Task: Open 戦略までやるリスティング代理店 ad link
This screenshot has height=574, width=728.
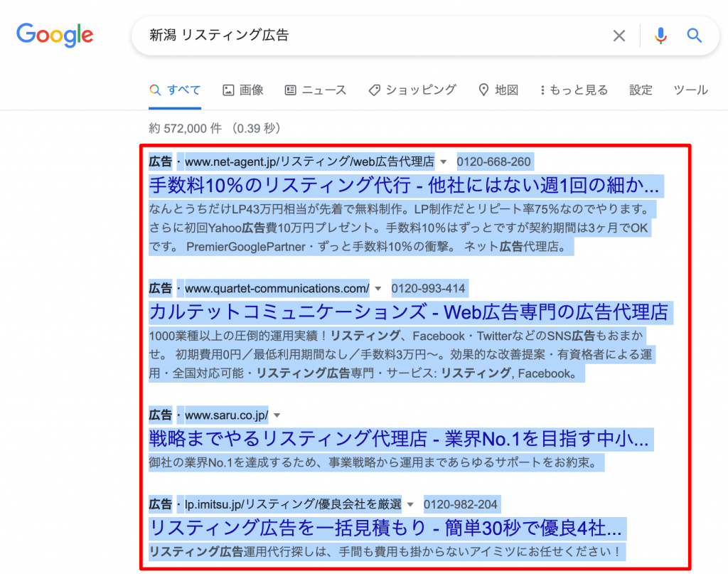Action: tap(399, 439)
